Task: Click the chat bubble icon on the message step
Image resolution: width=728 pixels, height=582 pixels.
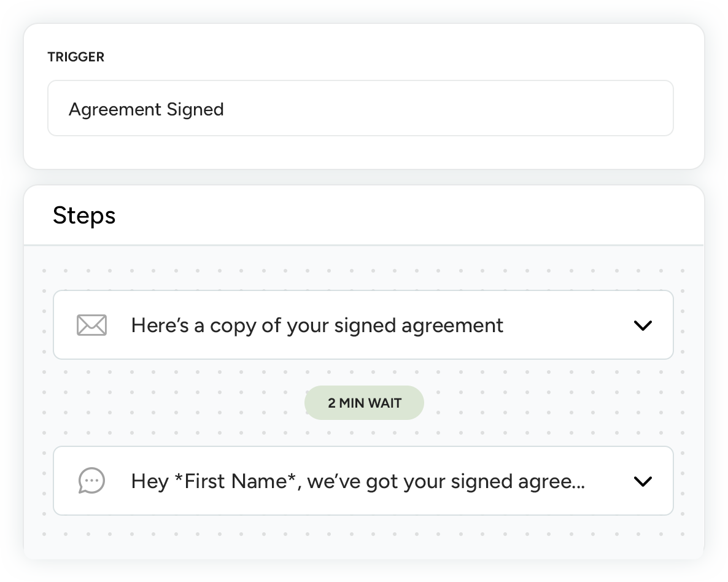Action: (91, 481)
